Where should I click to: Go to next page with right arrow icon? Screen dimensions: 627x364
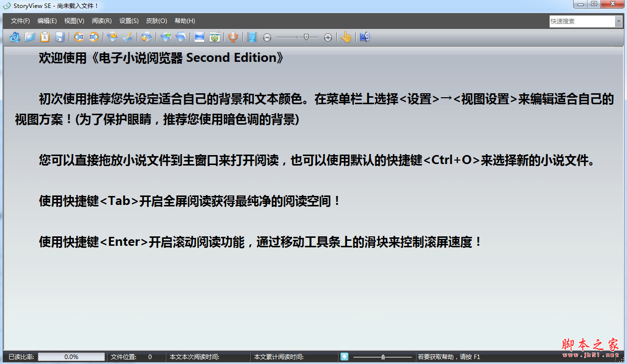pos(93,37)
